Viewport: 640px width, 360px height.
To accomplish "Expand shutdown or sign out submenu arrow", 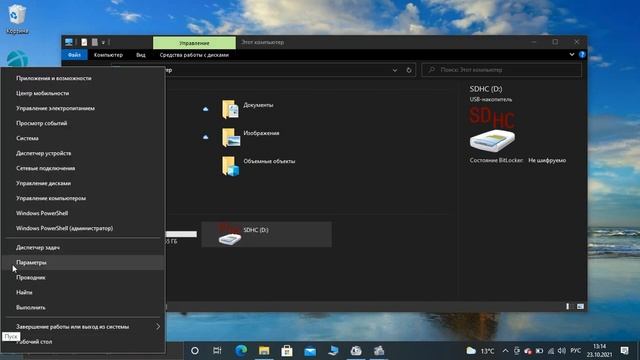I will click(158, 327).
